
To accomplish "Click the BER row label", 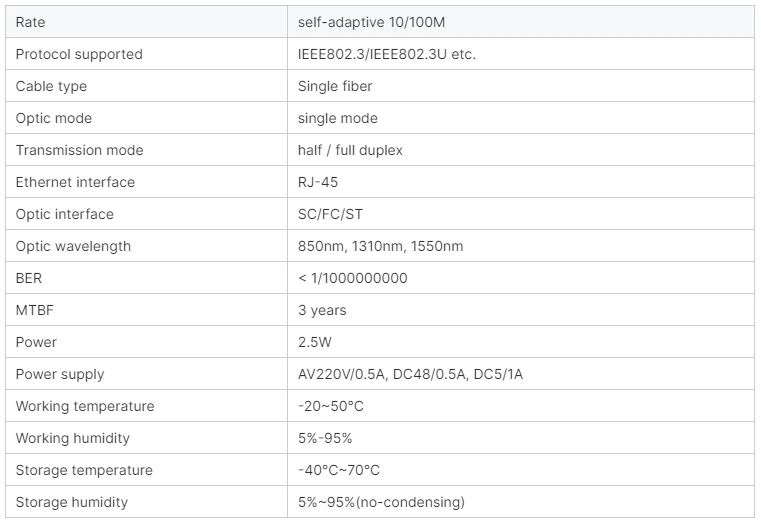I will (29, 278).
